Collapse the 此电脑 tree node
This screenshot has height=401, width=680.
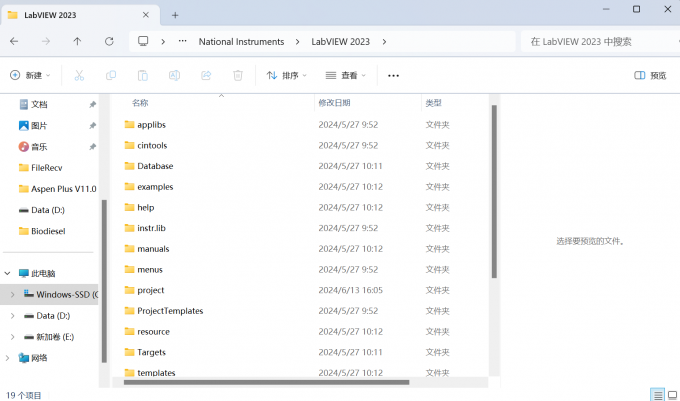coord(7,273)
